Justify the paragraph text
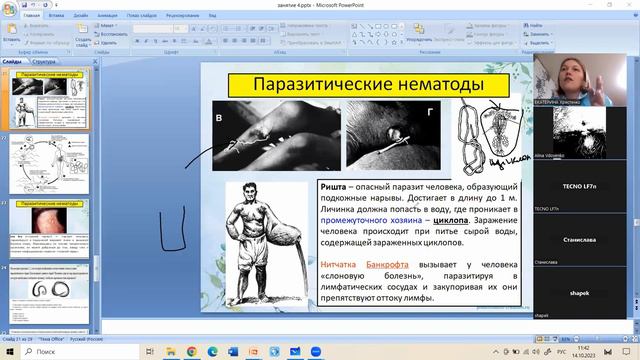This screenshot has width=640, height=360. tap(253, 41)
